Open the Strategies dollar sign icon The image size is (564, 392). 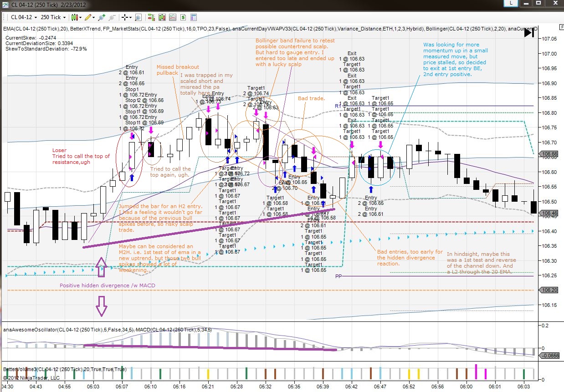click(183, 17)
